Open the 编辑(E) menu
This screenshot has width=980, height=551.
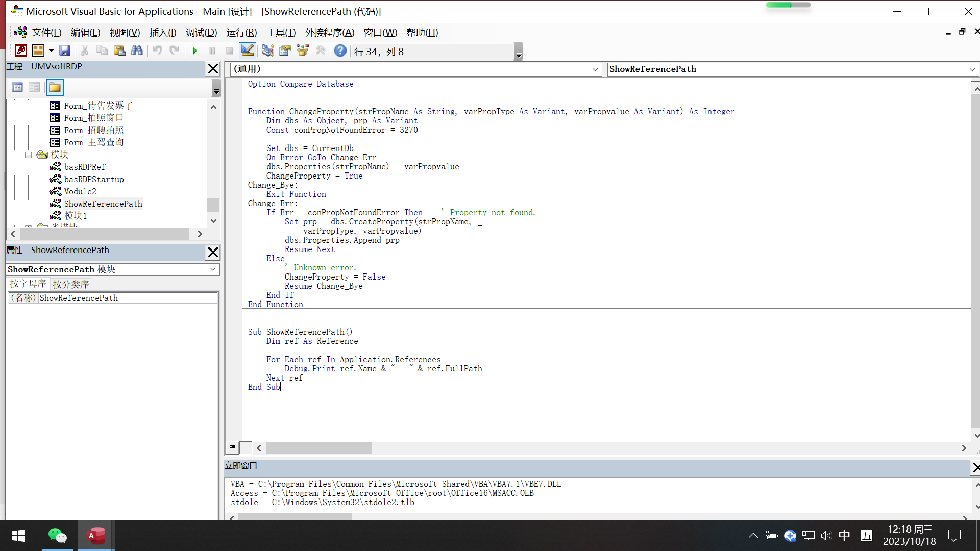click(x=85, y=32)
